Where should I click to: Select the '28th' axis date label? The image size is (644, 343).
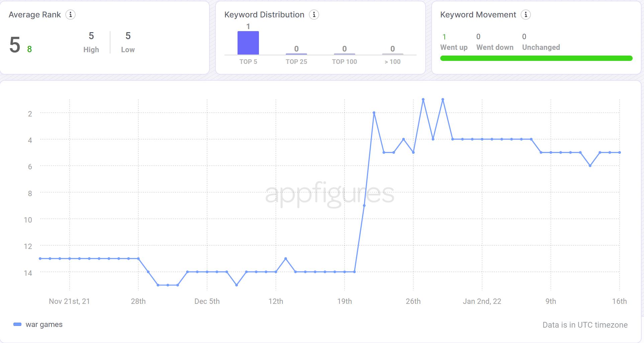tap(138, 301)
